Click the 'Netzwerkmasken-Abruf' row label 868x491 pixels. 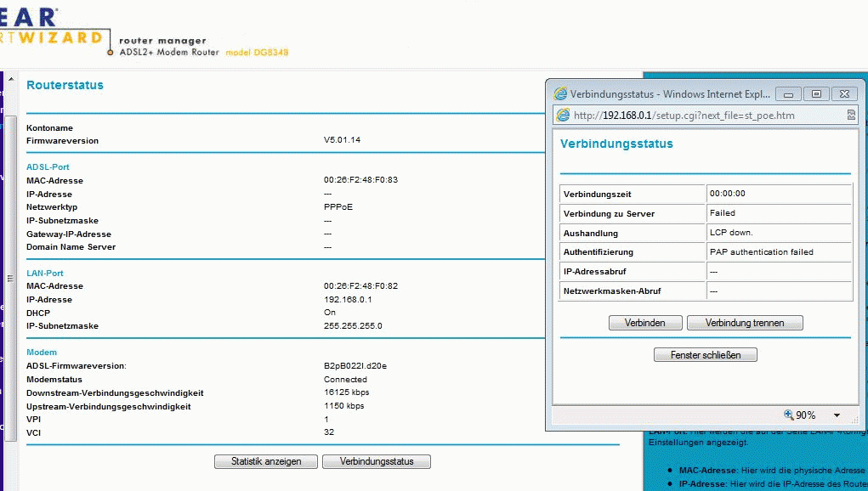pos(612,291)
